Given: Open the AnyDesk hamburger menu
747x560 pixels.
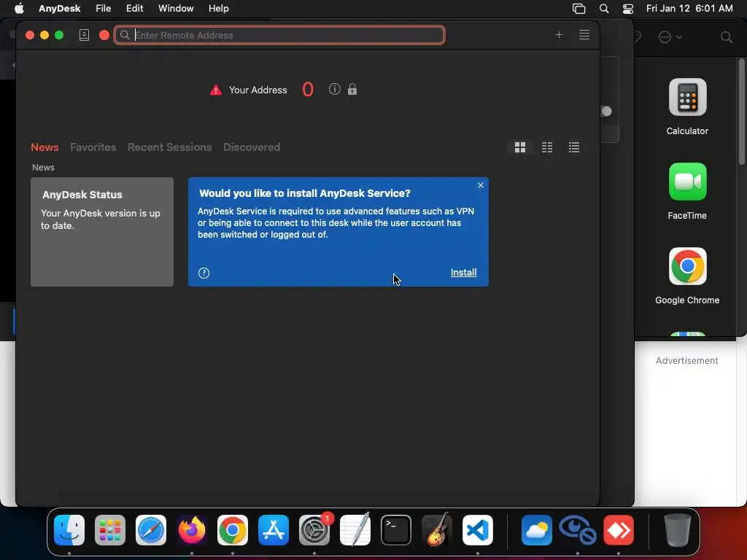Looking at the screenshot, I should (x=584, y=35).
